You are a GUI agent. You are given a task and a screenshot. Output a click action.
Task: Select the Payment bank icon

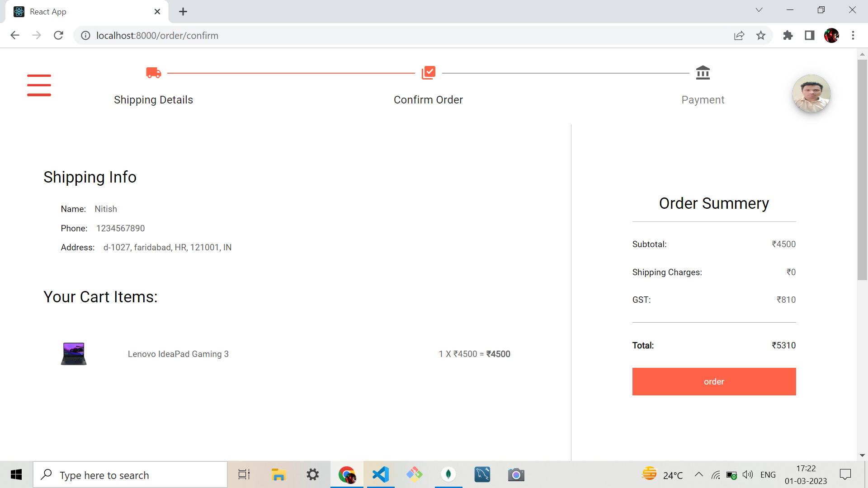pyautogui.click(x=703, y=72)
